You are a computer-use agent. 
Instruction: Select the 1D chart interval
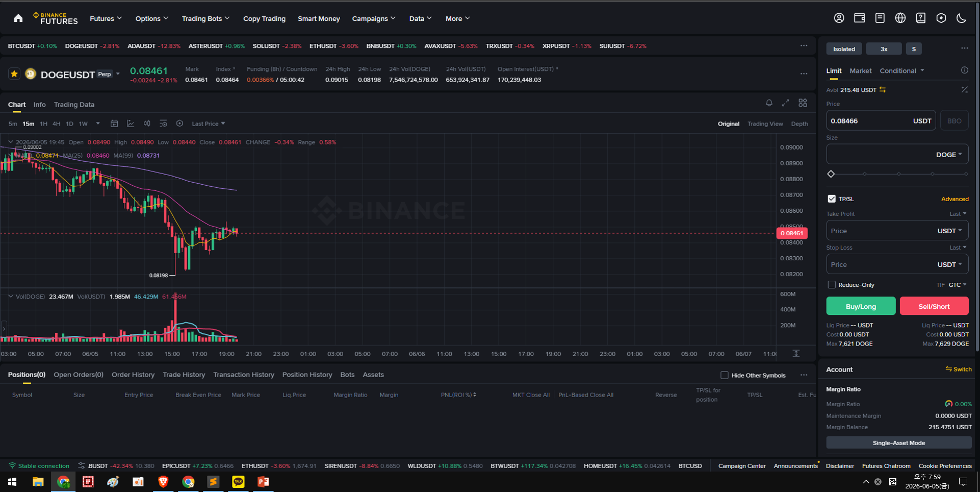pos(70,124)
